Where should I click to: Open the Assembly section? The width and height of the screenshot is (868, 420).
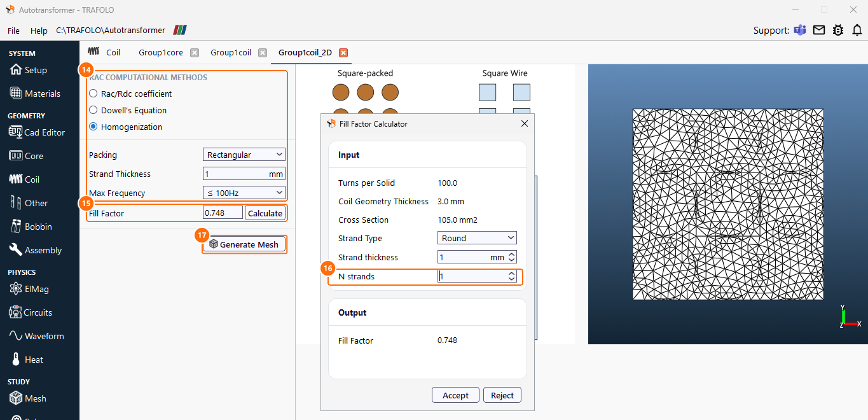36,250
